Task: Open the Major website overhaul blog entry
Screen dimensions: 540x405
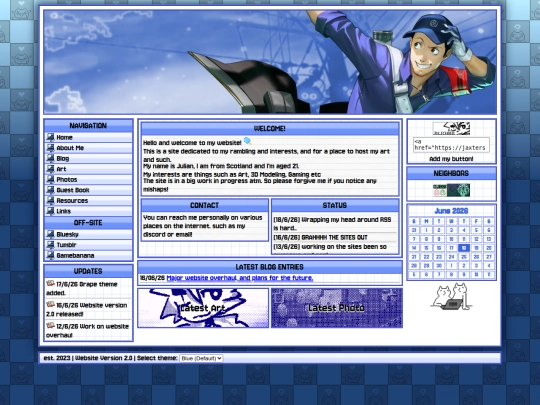Action: pos(240,278)
